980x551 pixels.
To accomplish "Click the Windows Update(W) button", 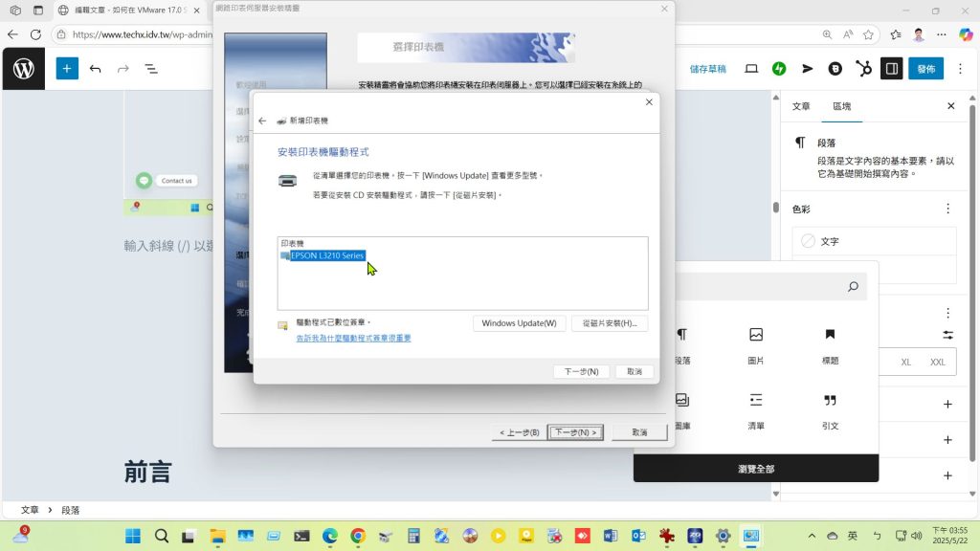I will [519, 323].
